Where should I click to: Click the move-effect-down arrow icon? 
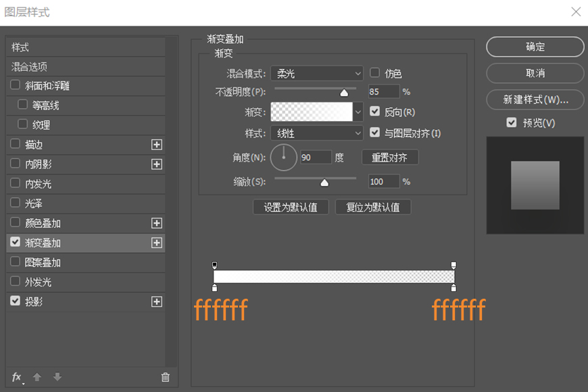(x=57, y=378)
